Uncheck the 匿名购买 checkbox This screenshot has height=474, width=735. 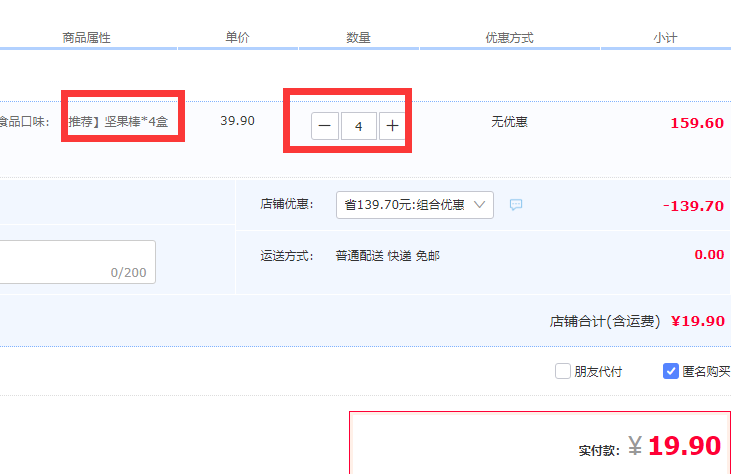670,371
